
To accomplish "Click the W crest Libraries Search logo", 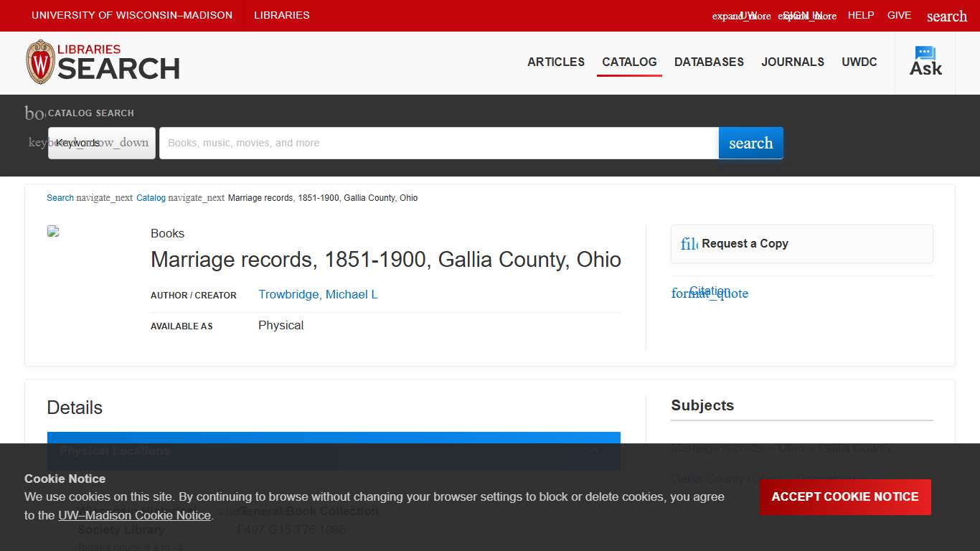I will point(102,62).
